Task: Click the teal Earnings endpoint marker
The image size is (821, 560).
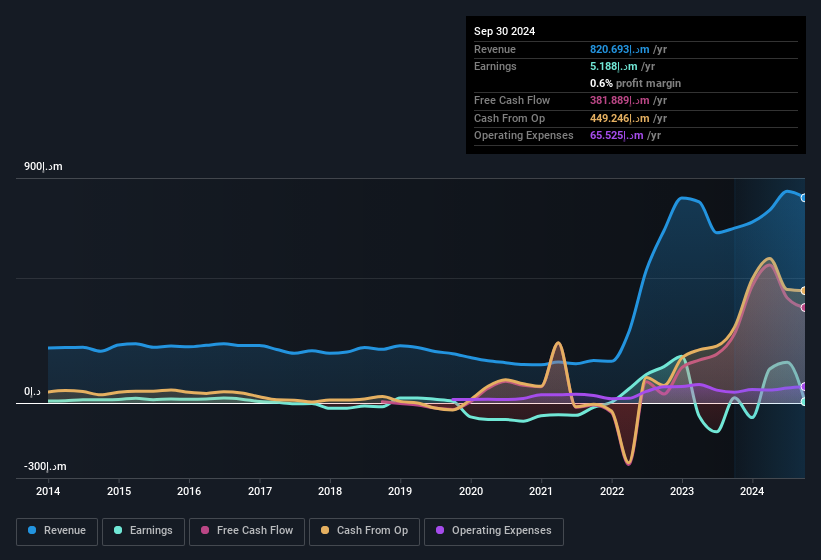Action: click(804, 402)
